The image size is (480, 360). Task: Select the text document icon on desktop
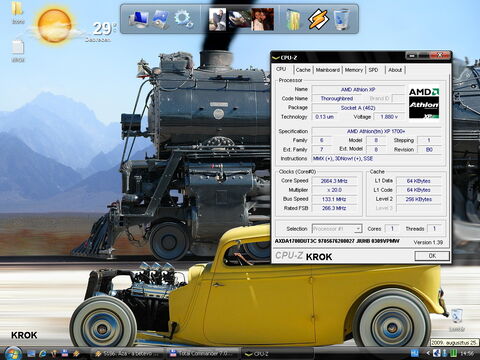click(x=18, y=48)
